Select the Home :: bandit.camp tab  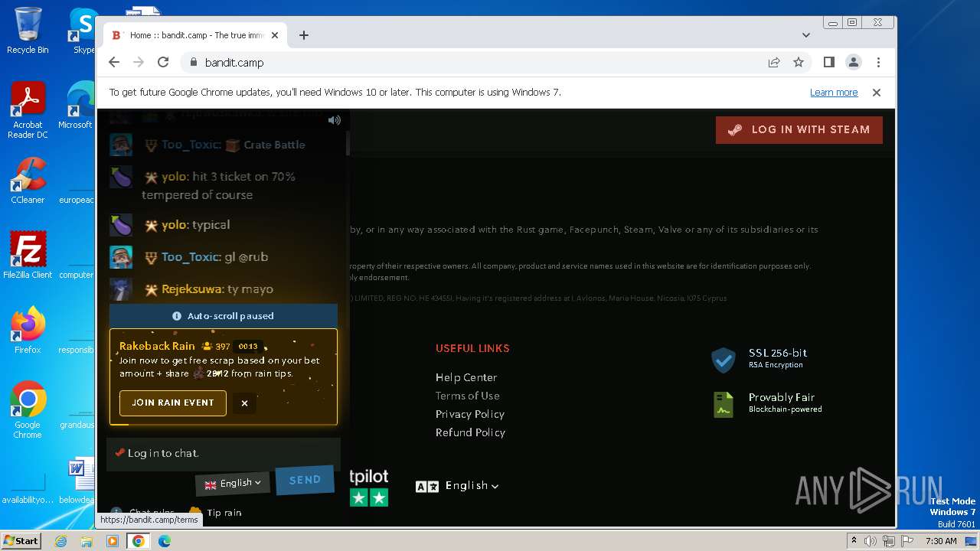point(195,35)
